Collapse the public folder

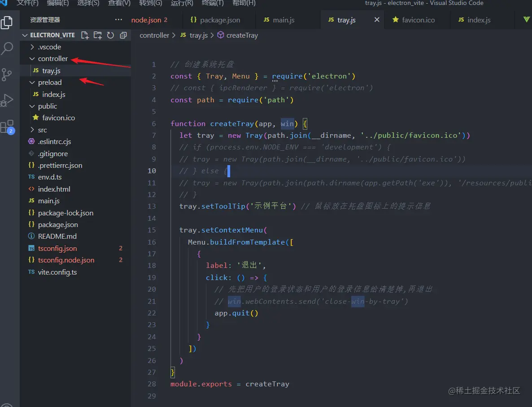[x=32, y=106]
